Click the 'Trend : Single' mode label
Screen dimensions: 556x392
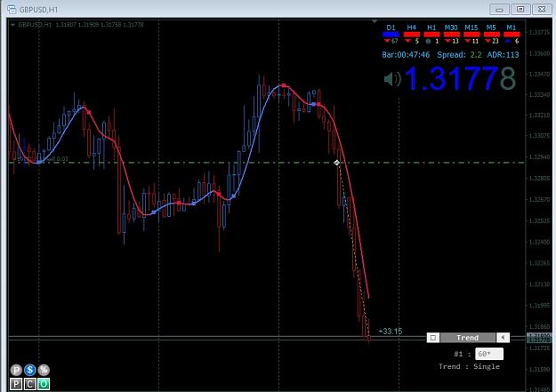point(469,366)
